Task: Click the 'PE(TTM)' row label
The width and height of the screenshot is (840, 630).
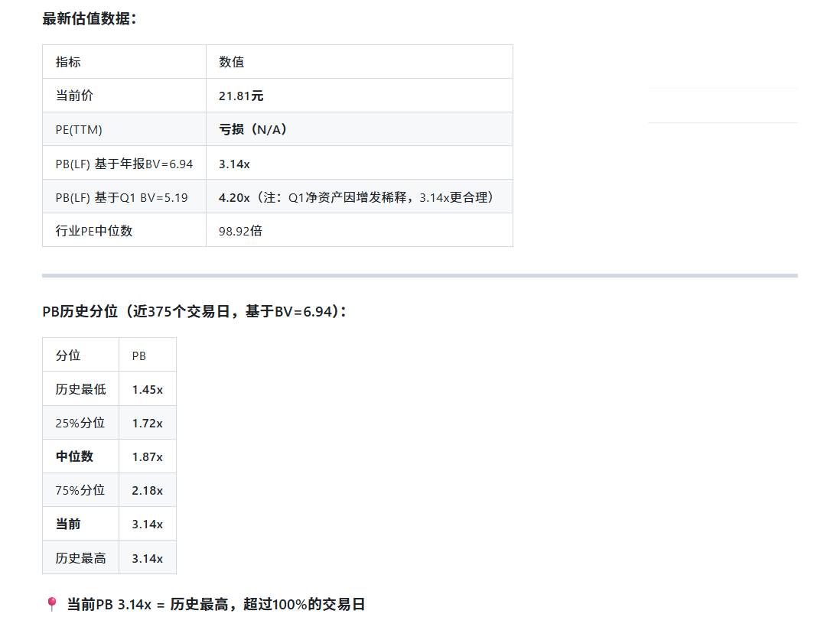Action: pos(79,129)
